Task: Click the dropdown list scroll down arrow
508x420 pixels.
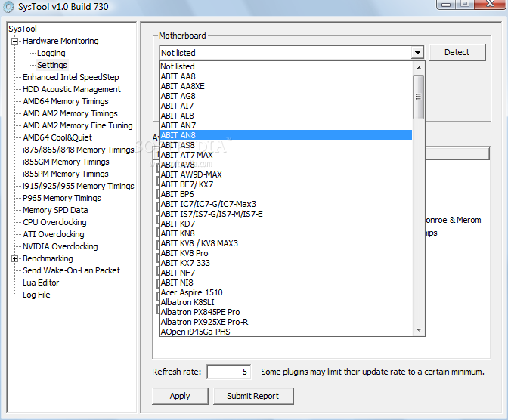Action: (419, 330)
